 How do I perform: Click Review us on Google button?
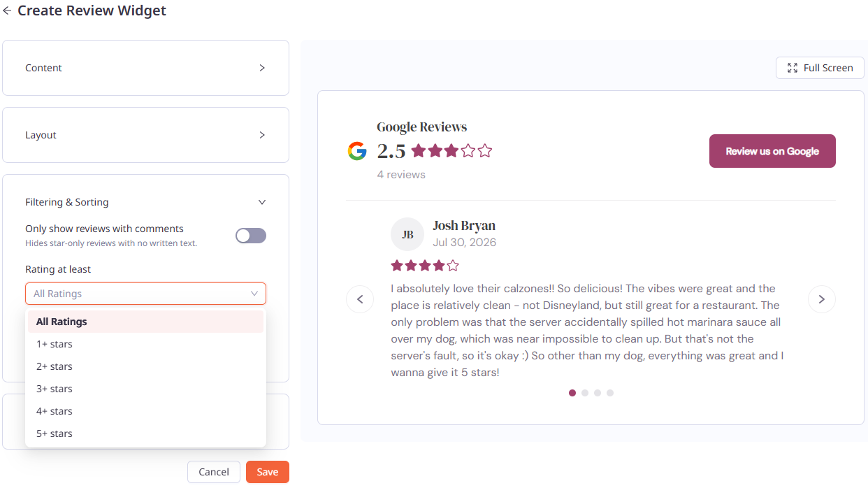(x=772, y=151)
